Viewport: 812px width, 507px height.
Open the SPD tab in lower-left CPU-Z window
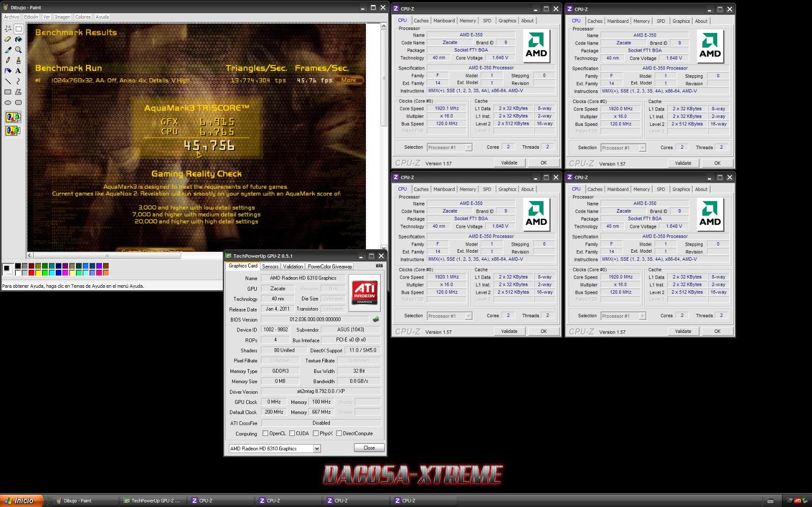(x=487, y=189)
